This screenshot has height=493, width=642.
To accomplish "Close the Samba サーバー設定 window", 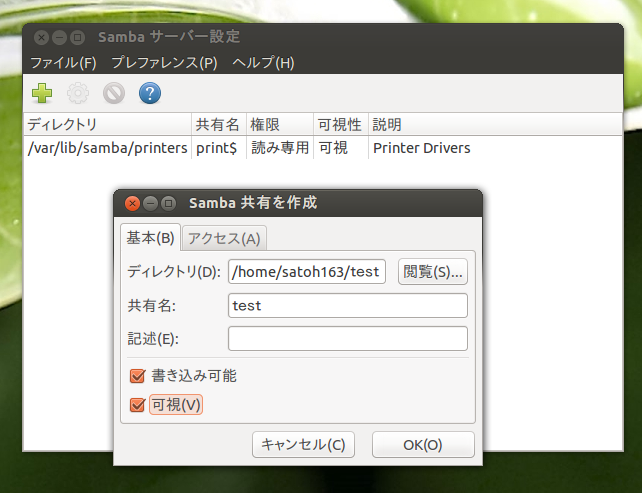I will pyautogui.click(x=41, y=38).
